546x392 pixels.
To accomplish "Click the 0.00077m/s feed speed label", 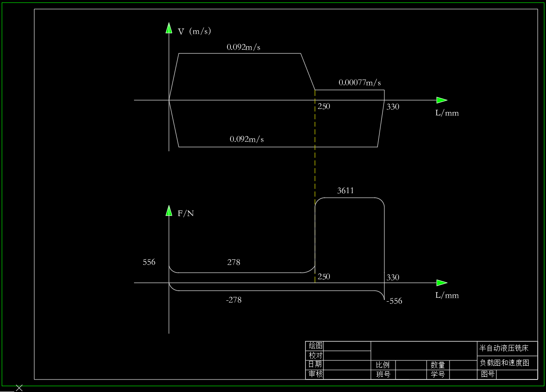I will (x=360, y=82).
